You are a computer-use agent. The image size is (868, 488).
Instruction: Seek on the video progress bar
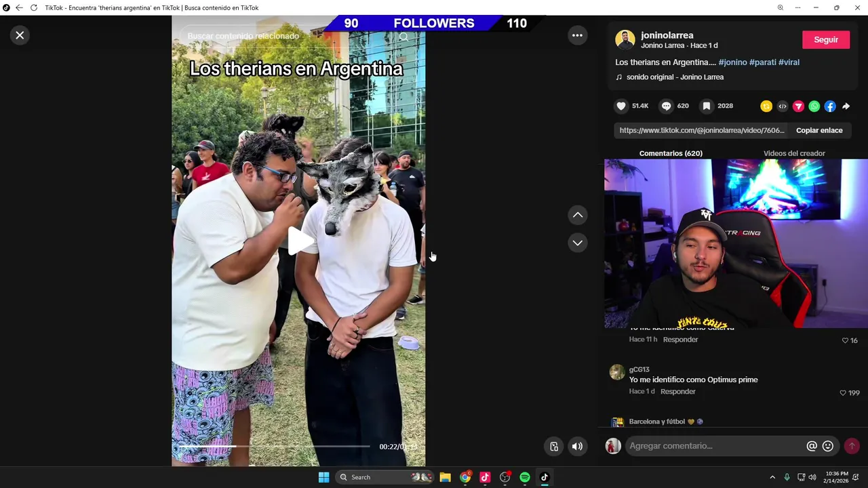tap(275, 447)
